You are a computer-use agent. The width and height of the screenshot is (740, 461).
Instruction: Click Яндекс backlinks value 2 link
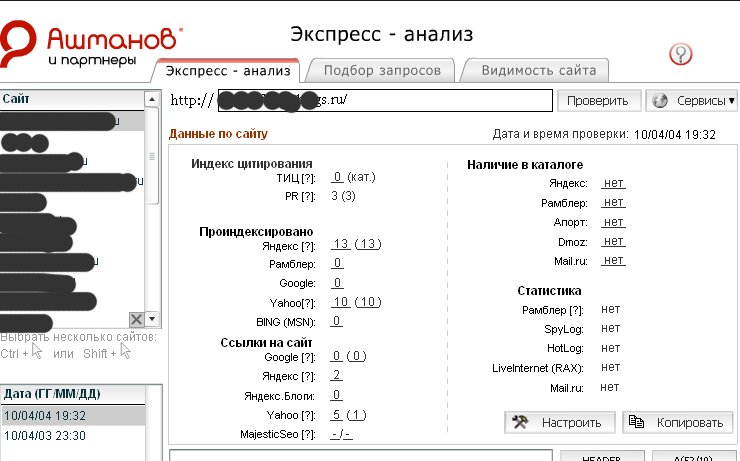click(336, 375)
